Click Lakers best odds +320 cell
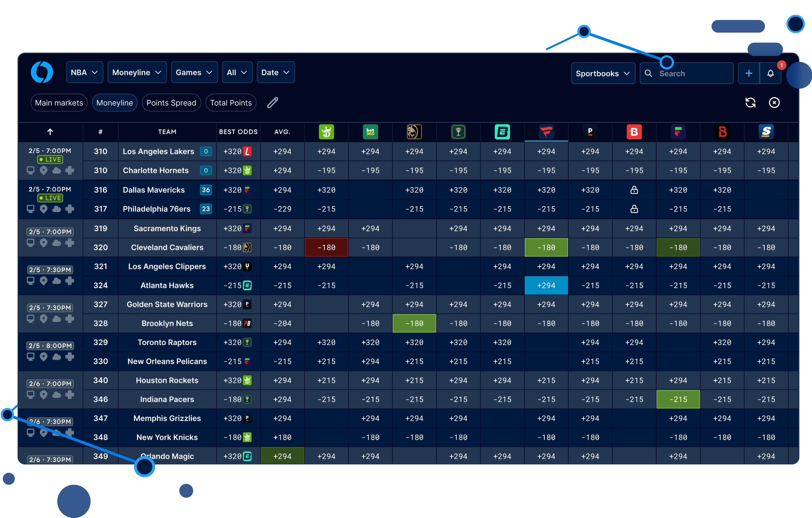This screenshot has width=812, height=518. 238,151
